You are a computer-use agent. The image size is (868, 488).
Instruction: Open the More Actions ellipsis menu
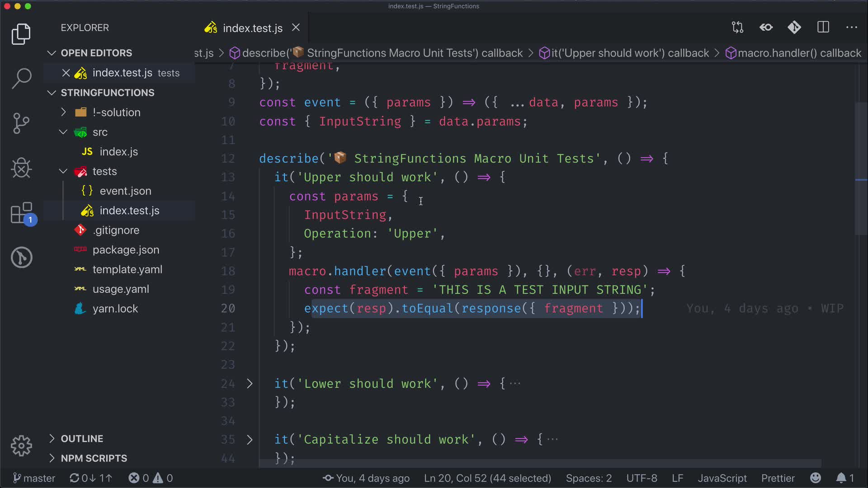[x=851, y=28]
